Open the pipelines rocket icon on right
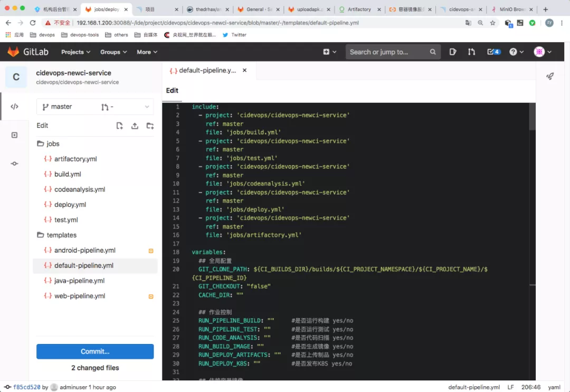Screen dimensions: 570x392 tap(550, 76)
